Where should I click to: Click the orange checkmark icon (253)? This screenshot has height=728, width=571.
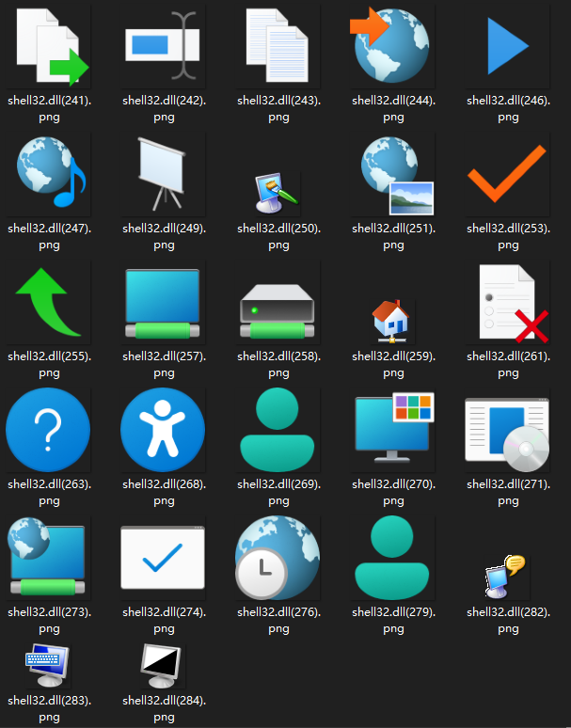tap(507, 174)
